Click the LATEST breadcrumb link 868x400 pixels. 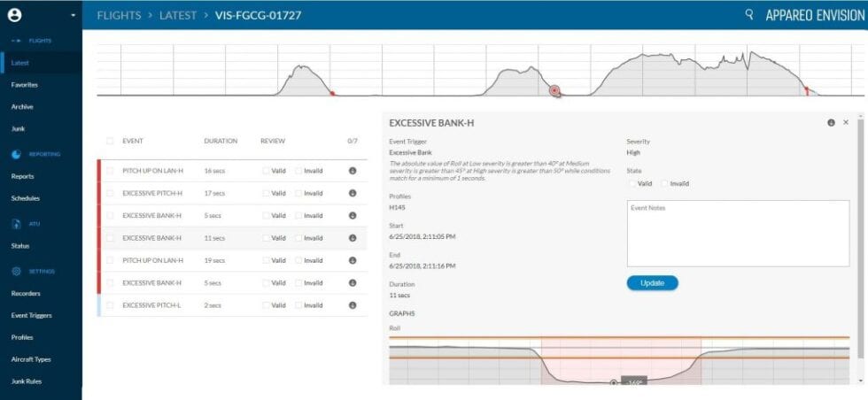(x=177, y=15)
